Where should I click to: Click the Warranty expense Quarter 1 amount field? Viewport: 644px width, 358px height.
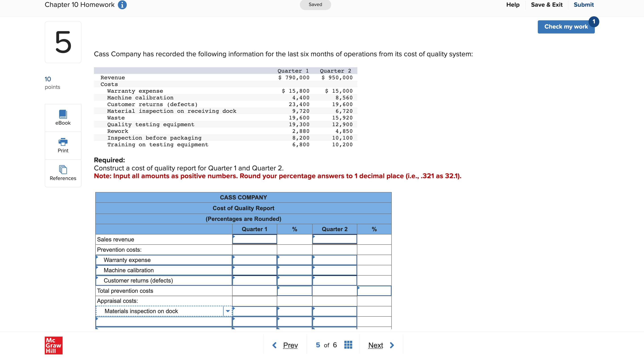pyautogui.click(x=254, y=260)
